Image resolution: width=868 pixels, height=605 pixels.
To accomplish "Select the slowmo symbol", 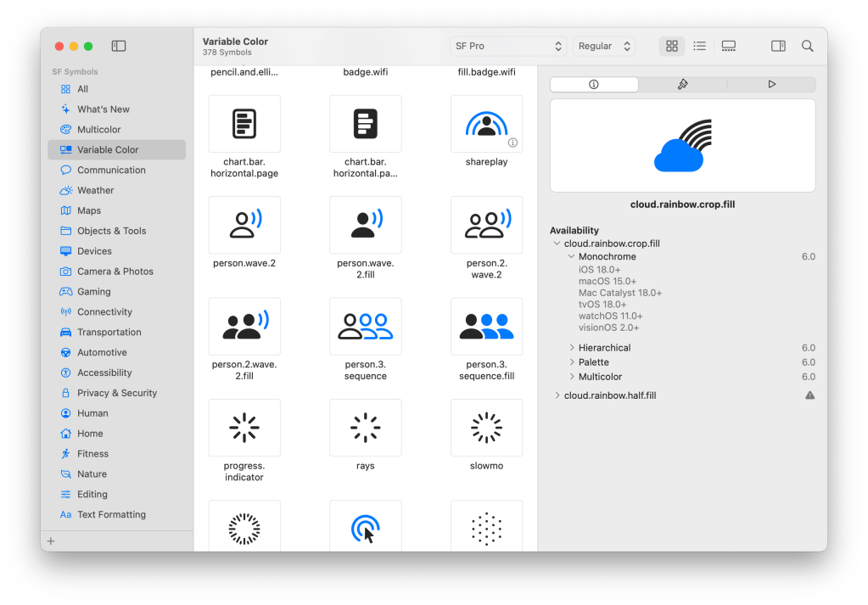I will (486, 429).
